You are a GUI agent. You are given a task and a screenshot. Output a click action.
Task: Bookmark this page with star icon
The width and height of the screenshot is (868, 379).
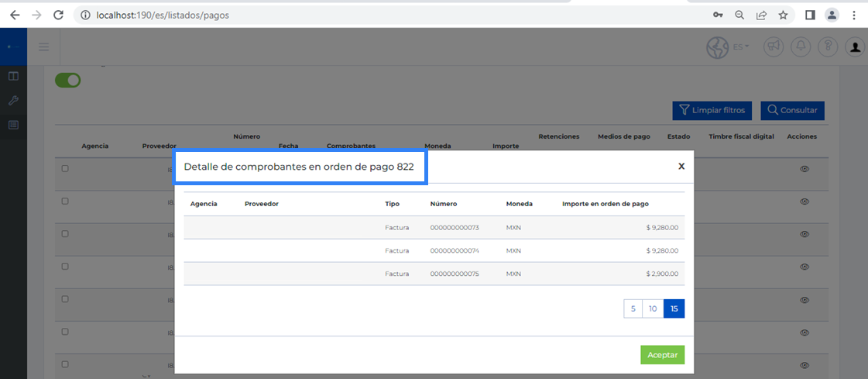tap(783, 15)
